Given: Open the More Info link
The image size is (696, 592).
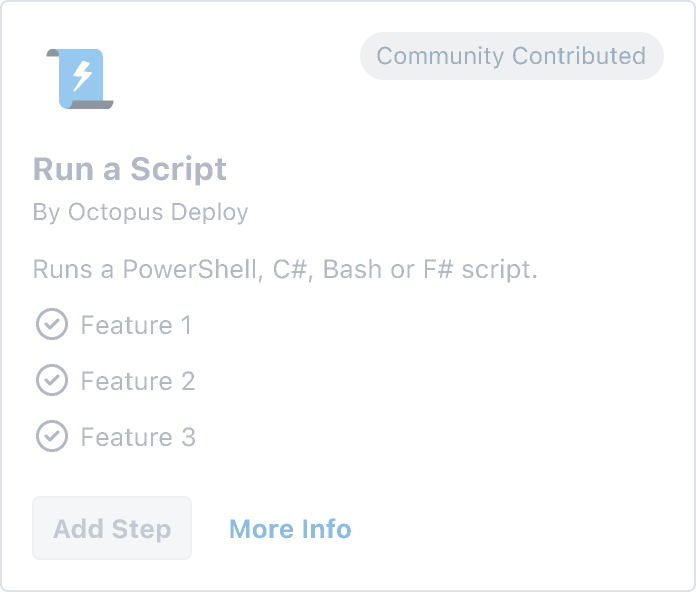Looking at the screenshot, I should tap(290, 529).
